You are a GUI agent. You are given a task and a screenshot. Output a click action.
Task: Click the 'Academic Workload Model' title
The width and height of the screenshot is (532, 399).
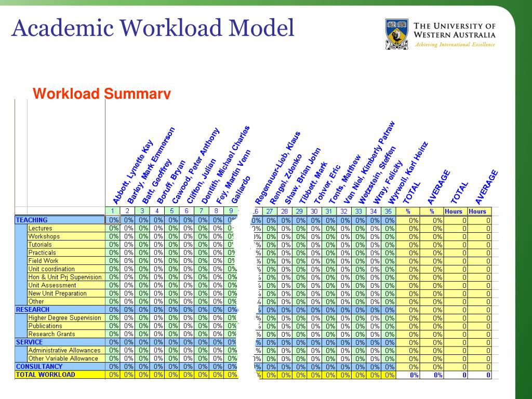coord(153,28)
